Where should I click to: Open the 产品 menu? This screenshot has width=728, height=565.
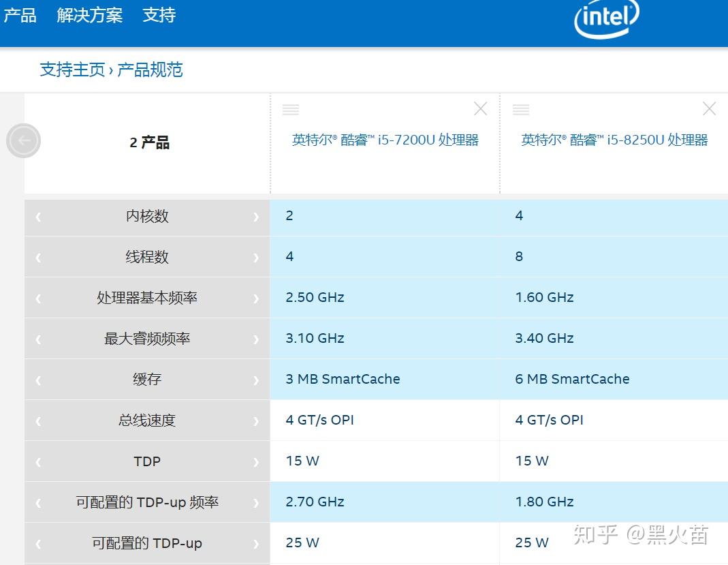[19, 15]
